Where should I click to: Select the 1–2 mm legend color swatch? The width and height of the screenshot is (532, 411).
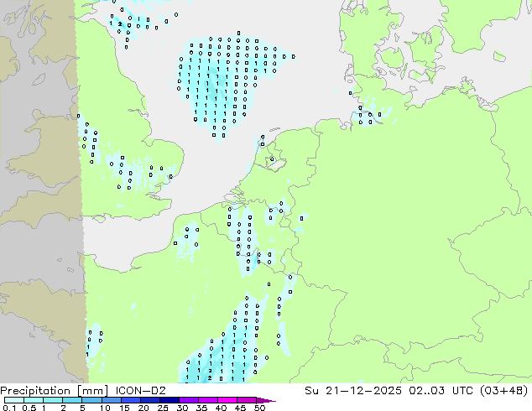click(53, 400)
